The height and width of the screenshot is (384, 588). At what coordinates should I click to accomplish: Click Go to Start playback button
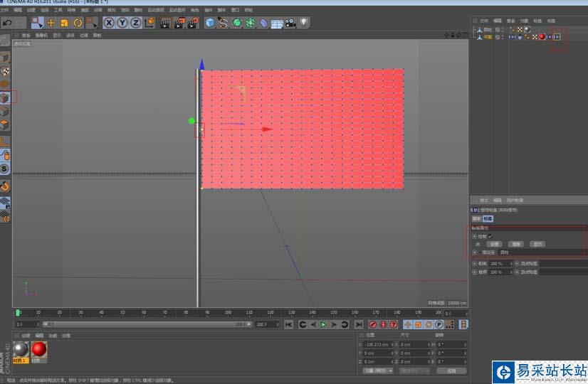click(288, 325)
